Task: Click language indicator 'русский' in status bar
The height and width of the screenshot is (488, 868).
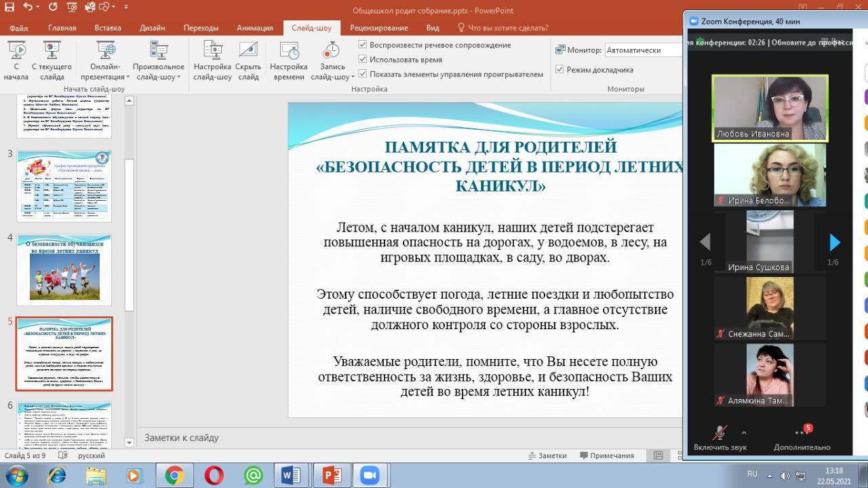Action: (92, 455)
